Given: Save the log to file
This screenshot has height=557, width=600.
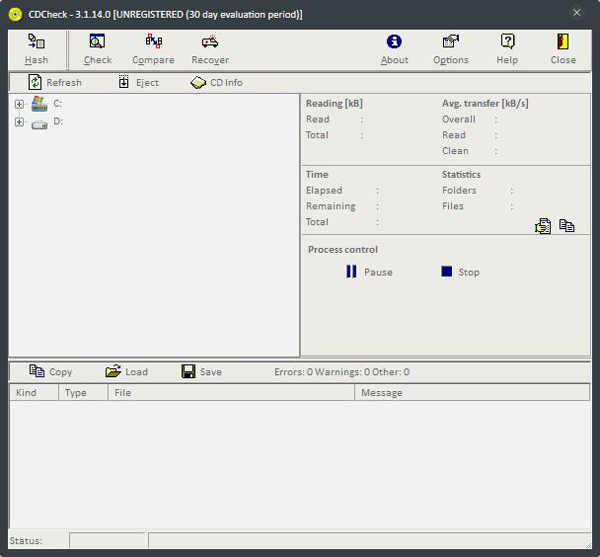Looking at the screenshot, I should tap(201, 371).
